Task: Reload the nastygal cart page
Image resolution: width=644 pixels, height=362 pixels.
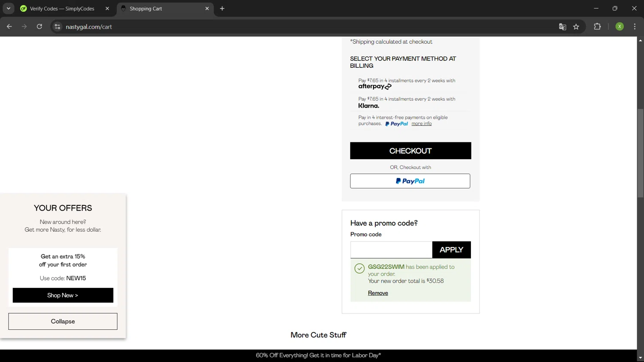Action: (39, 27)
